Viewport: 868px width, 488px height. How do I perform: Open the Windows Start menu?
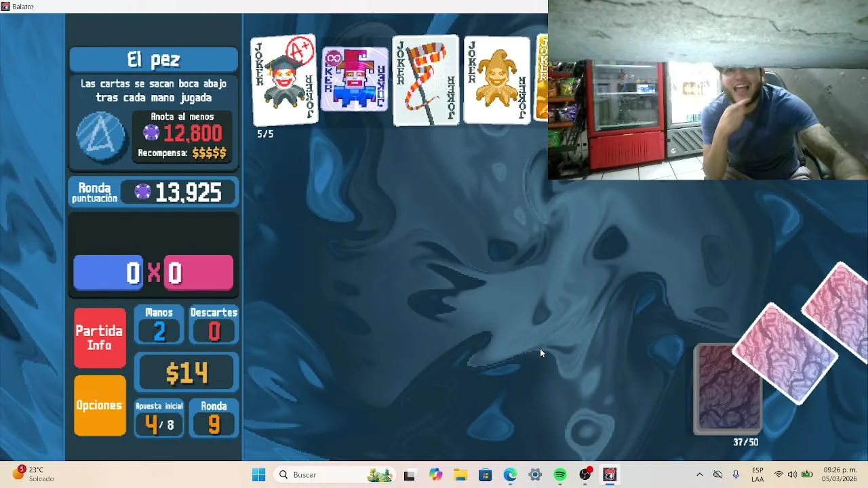259,475
